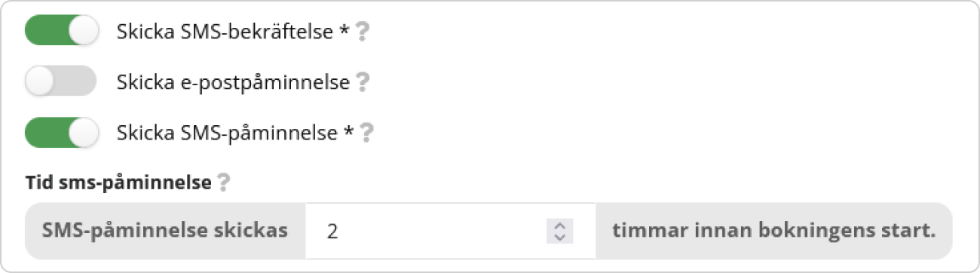
Task: Open help icon beside Skicka SMS-påminnelse
Action: [x=366, y=133]
